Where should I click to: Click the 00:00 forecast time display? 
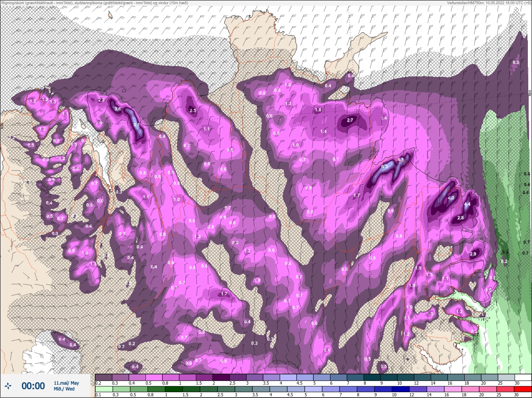click(x=33, y=386)
